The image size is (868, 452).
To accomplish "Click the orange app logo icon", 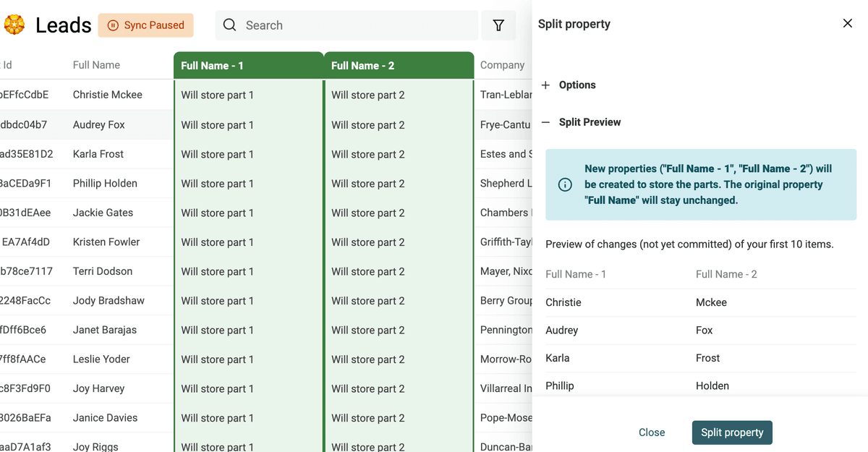I will (14, 25).
